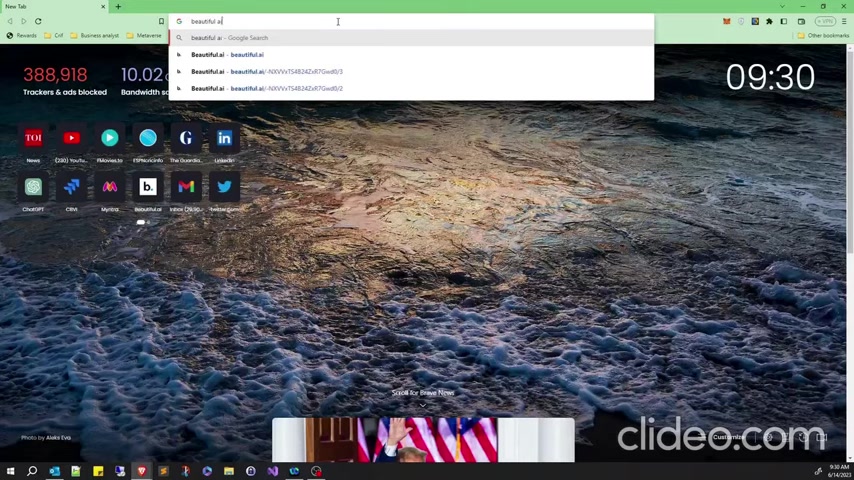This screenshot has width=854, height=480.
Task: Open Windows taskbar search
Action: pos(32,471)
